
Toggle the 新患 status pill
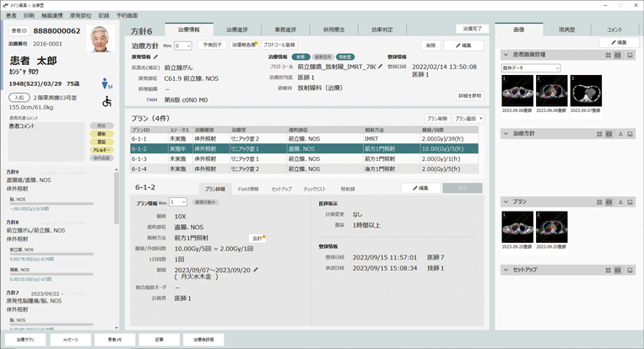300,57
